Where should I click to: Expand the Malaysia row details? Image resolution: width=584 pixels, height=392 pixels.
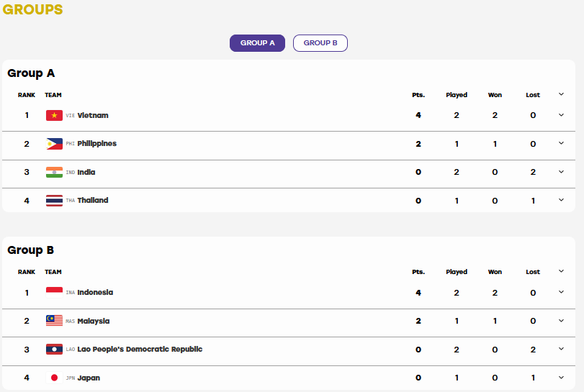[x=561, y=321]
